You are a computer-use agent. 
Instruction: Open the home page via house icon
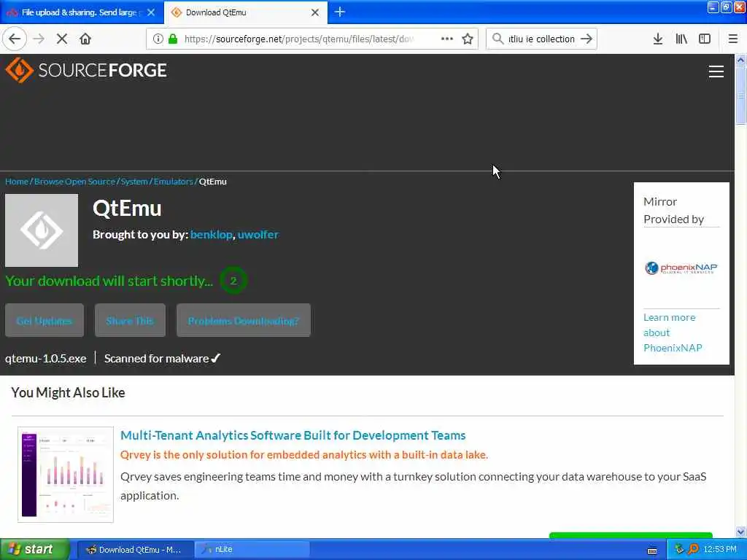(85, 39)
